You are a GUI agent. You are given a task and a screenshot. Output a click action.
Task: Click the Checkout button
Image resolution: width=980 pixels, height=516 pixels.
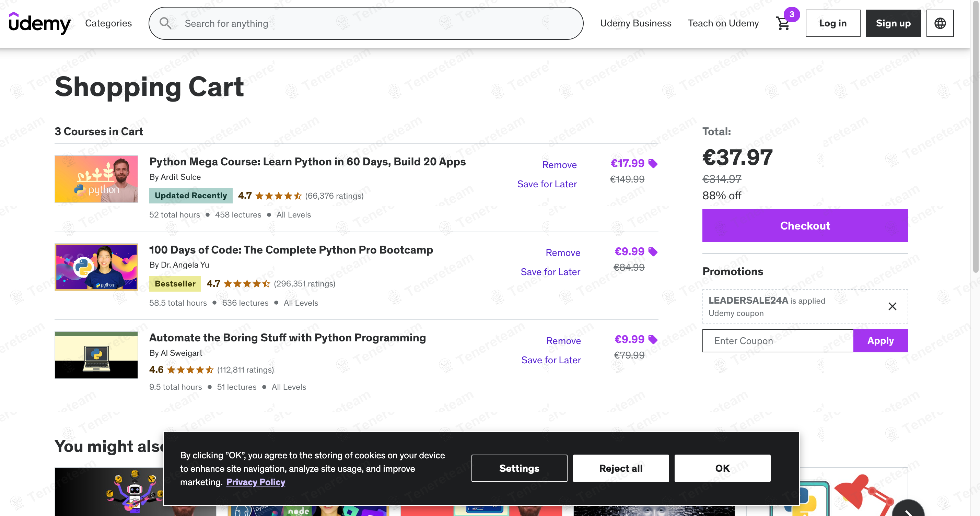coord(805,225)
